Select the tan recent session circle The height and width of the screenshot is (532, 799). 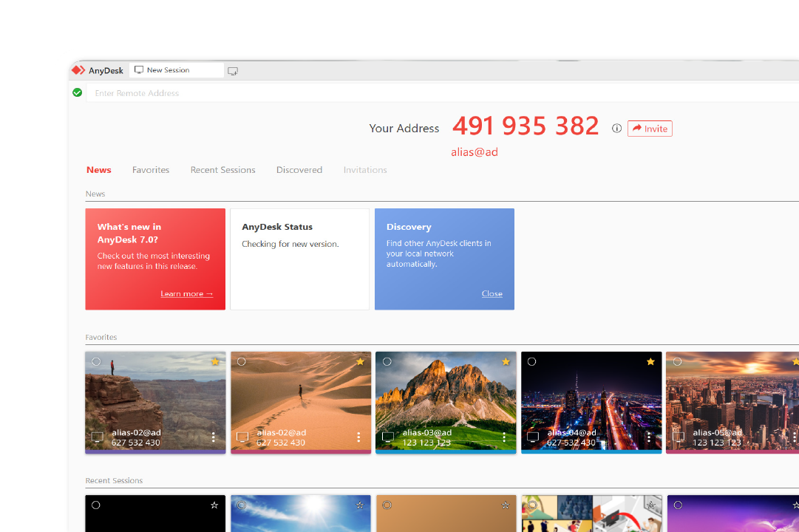click(x=387, y=505)
